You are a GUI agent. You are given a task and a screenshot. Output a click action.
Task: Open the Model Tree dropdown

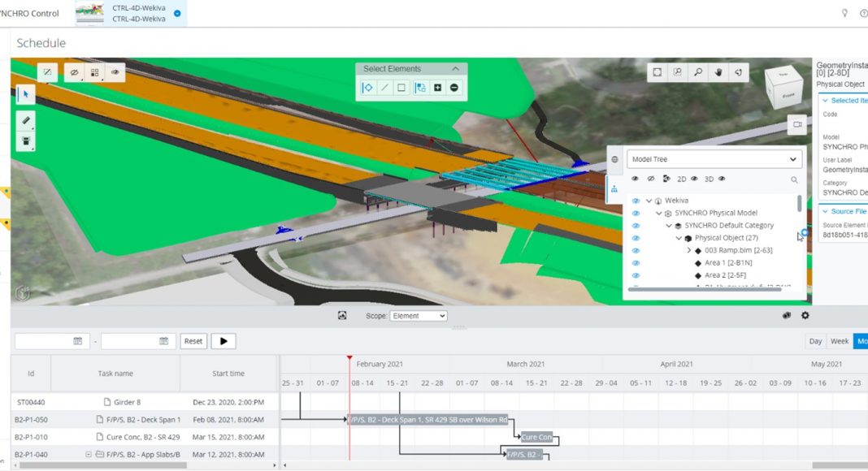tap(714, 159)
